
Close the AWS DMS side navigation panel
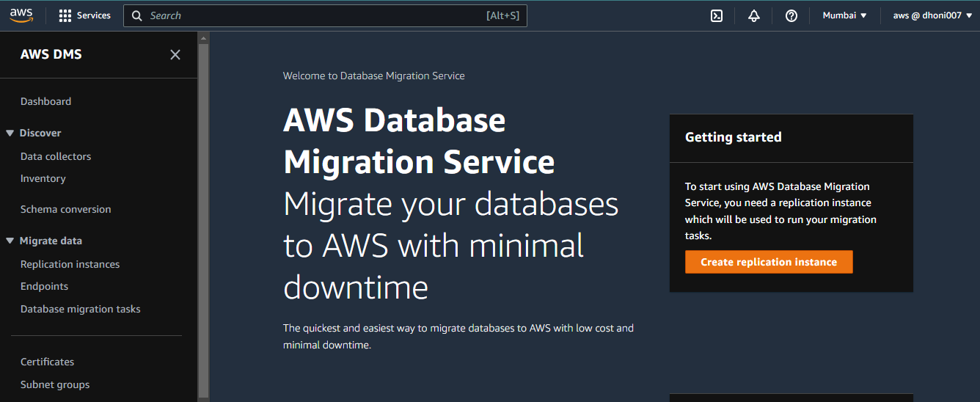(175, 54)
